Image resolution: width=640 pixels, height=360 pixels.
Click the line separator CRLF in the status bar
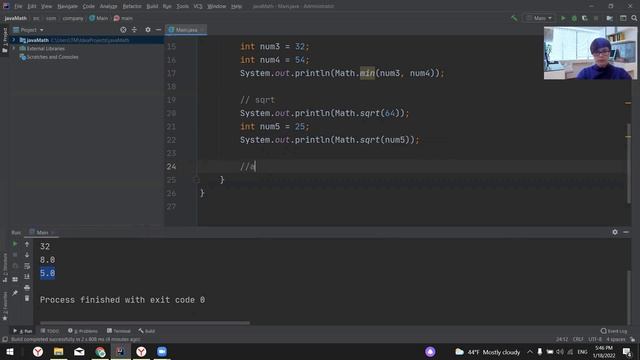(x=578, y=340)
